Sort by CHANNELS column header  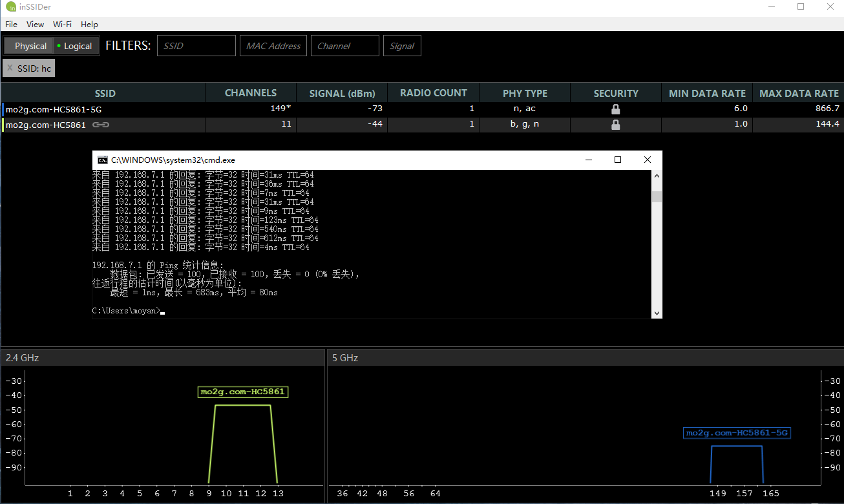click(x=251, y=93)
